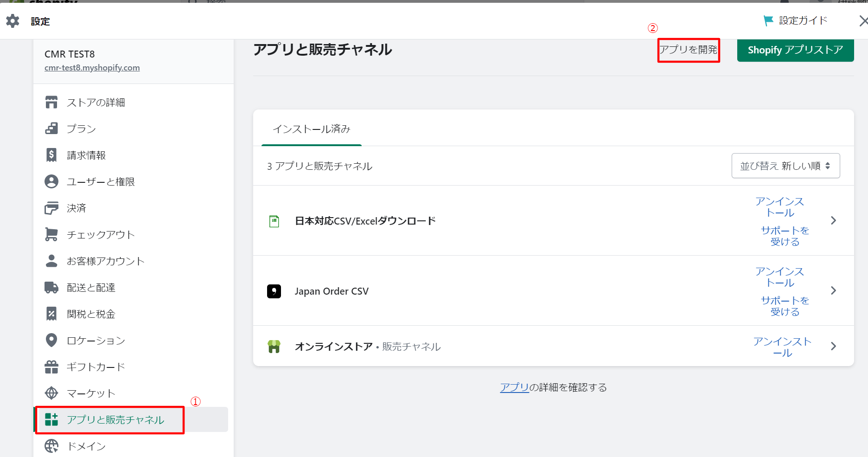Get support for Japan Order CSV

pyautogui.click(x=785, y=306)
